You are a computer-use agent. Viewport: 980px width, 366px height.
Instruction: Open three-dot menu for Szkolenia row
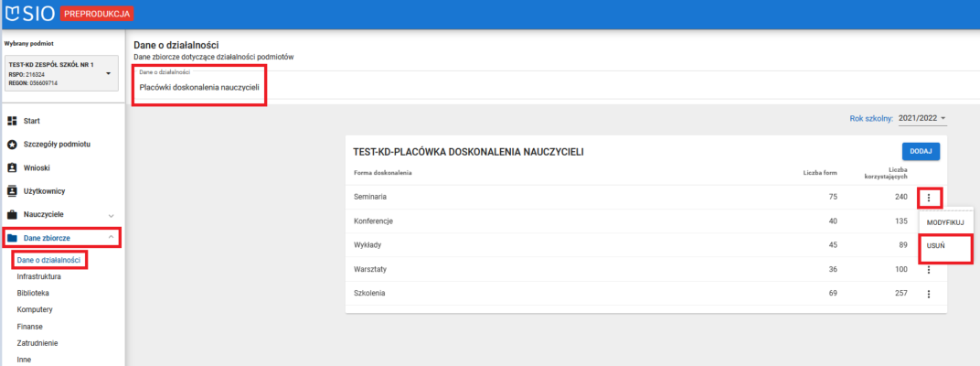pyautogui.click(x=929, y=294)
